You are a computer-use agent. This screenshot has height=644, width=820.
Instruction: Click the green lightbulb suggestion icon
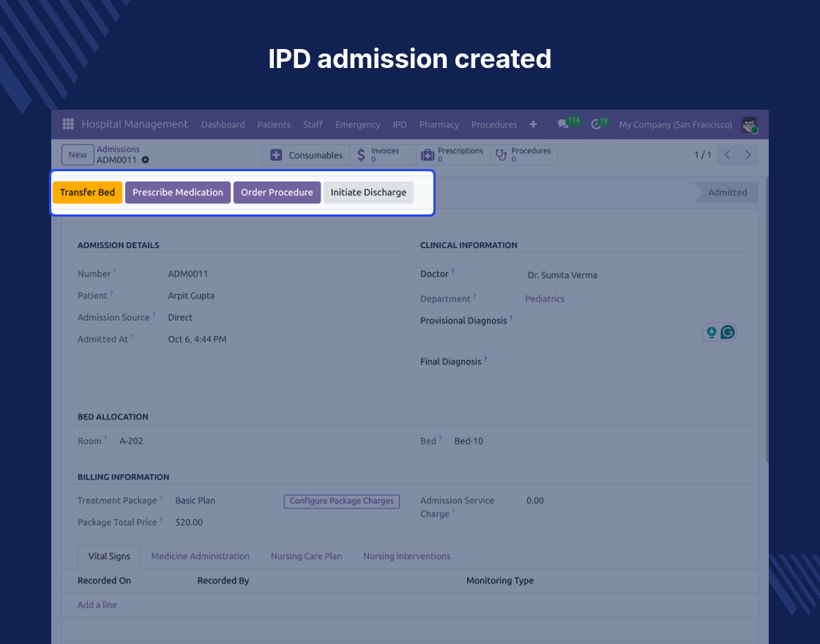(x=711, y=332)
